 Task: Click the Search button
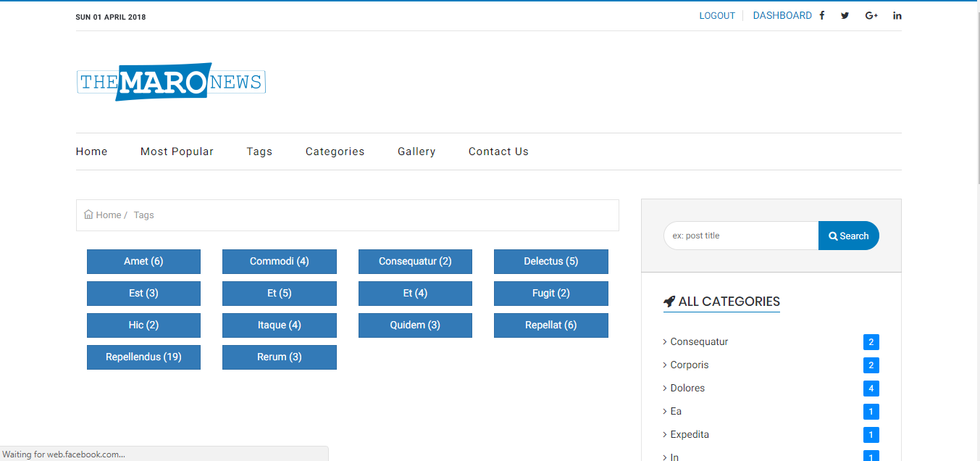point(849,236)
